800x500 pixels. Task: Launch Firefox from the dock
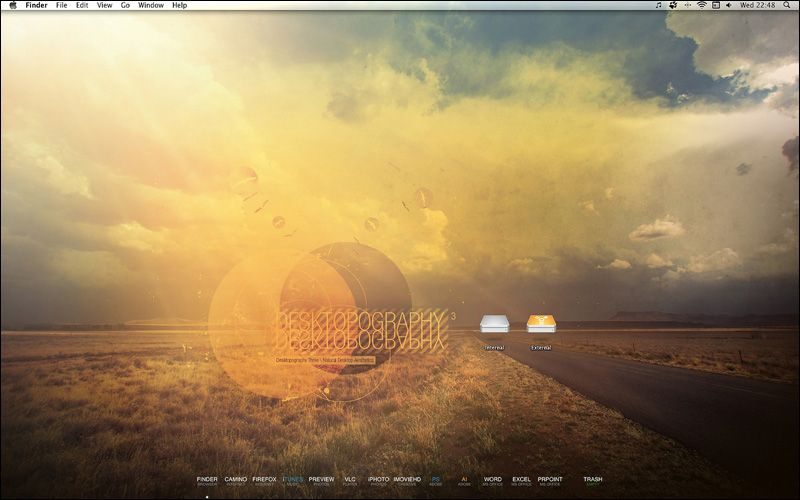pos(264,481)
